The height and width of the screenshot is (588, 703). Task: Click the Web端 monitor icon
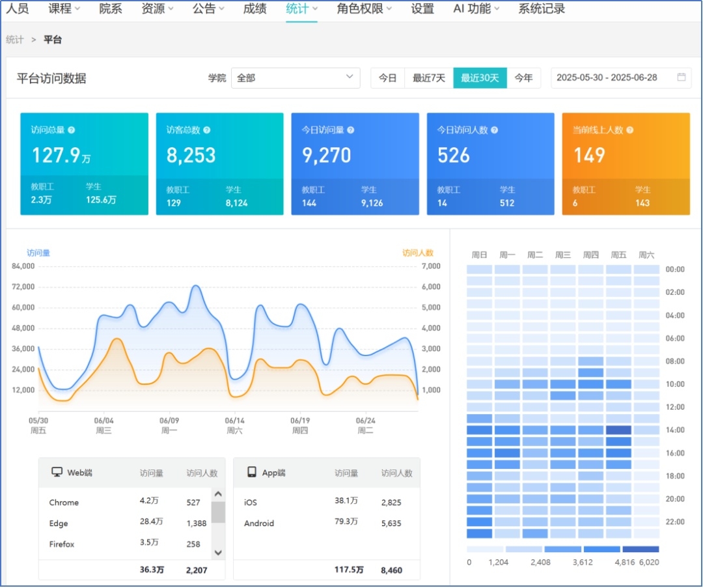coord(57,473)
